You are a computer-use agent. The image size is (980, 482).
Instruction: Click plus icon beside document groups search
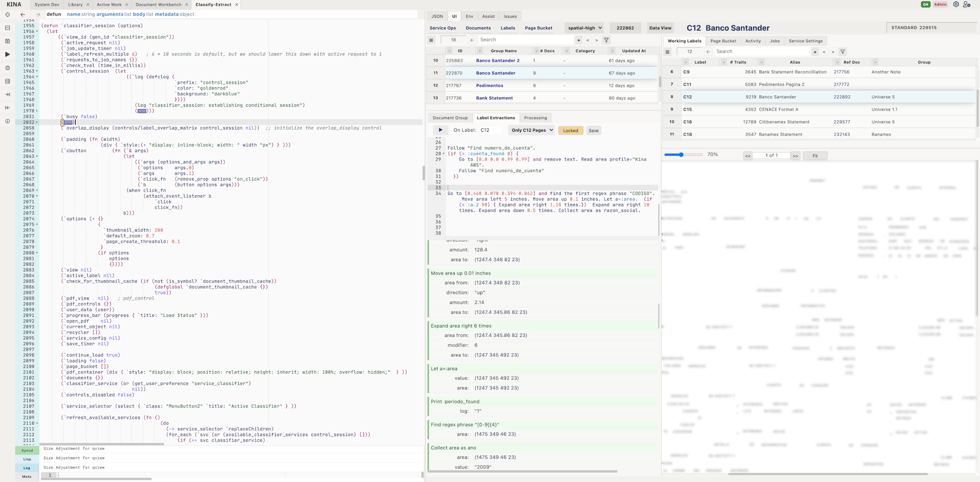click(x=579, y=40)
